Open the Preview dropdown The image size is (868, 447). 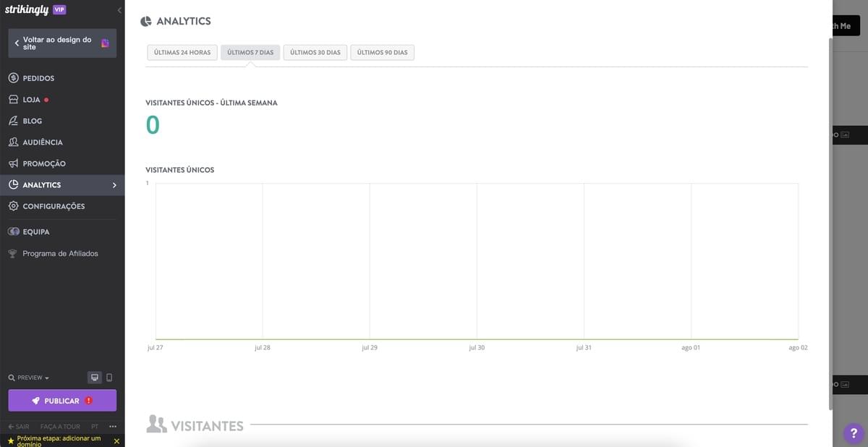(27, 377)
